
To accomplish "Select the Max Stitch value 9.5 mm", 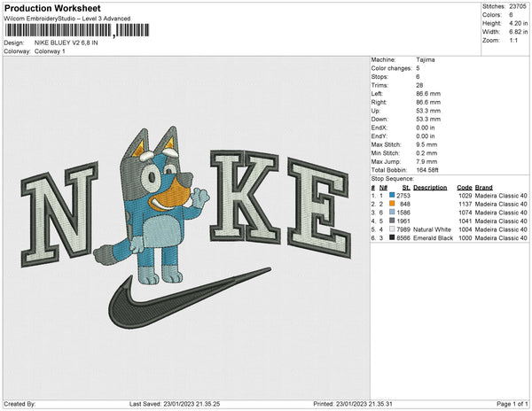I will click(x=426, y=144).
